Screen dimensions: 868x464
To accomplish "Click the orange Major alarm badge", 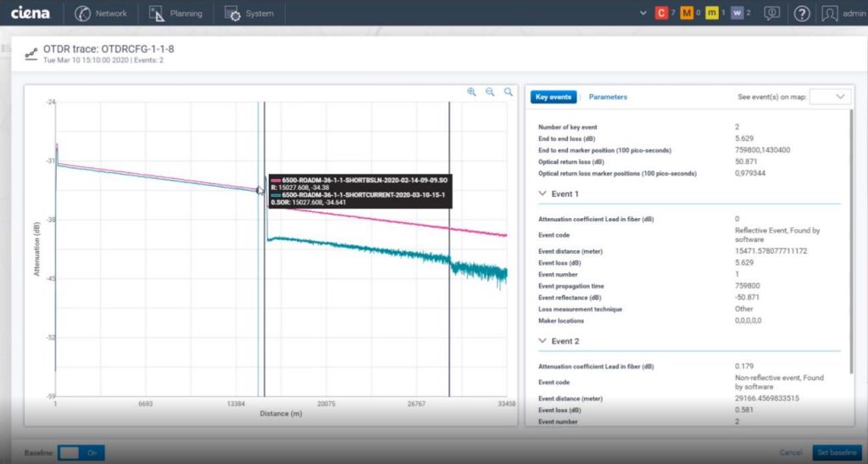I will (687, 13).
